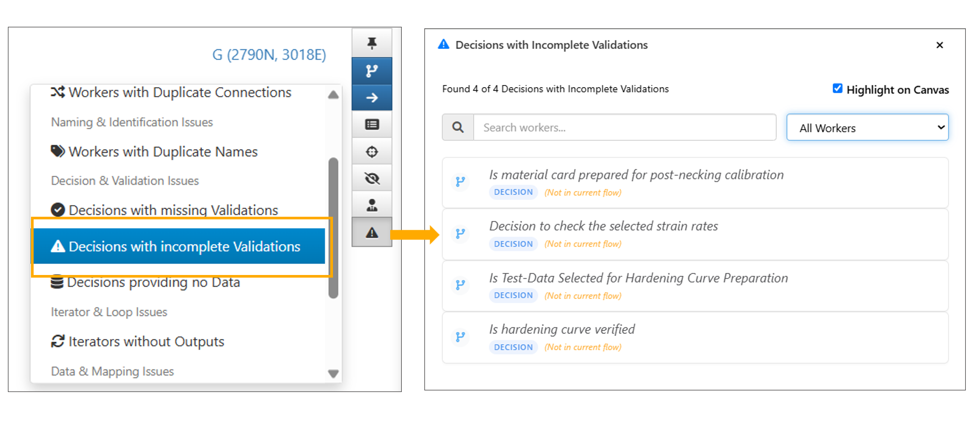Image resolution: width=980 pixels, height=434 pixels.
Task: Select the branch decision toolbar icon
Action: [372, 71]
